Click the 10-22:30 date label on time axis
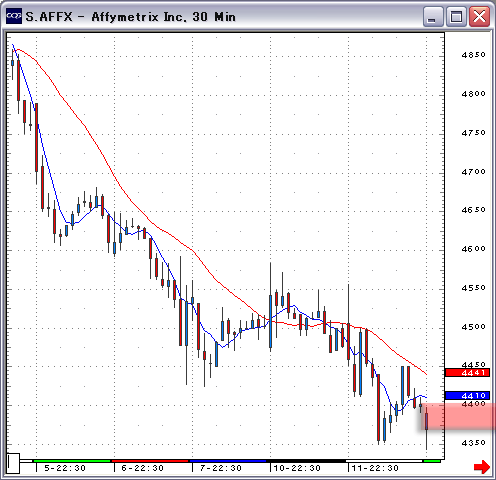496x480 pixels. 297,468
